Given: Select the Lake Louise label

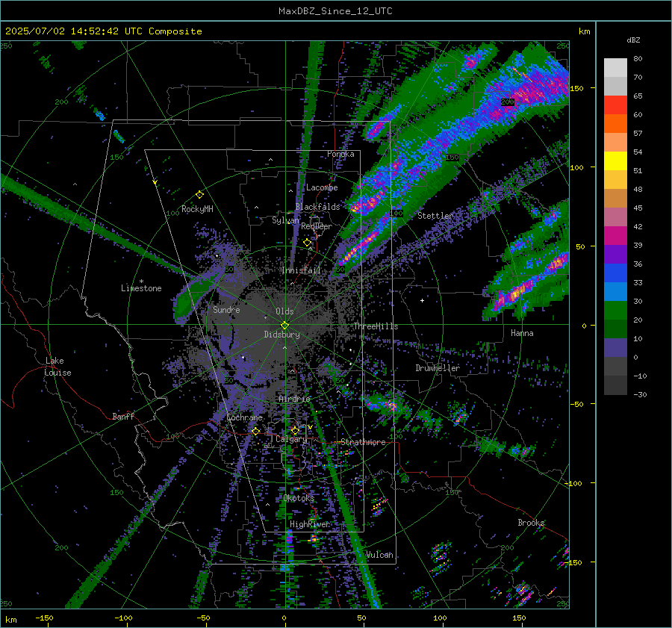Looking at the screenshot, I should pos(57,367).
